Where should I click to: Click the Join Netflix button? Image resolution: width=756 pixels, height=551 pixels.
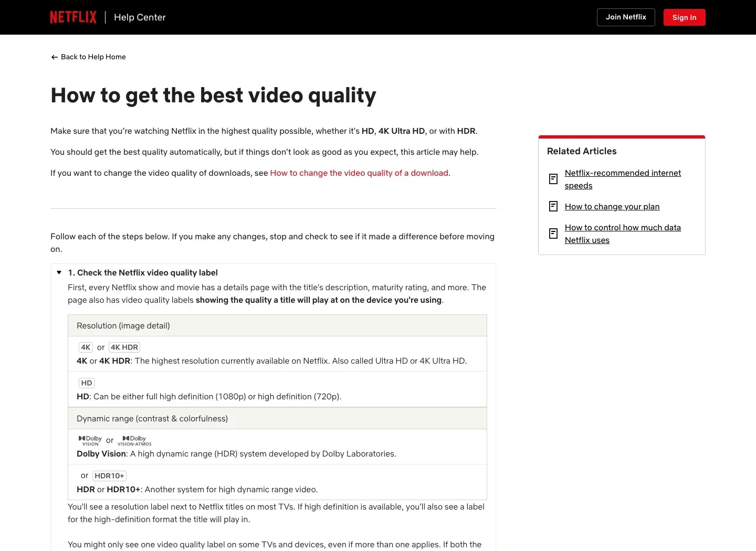626,17
